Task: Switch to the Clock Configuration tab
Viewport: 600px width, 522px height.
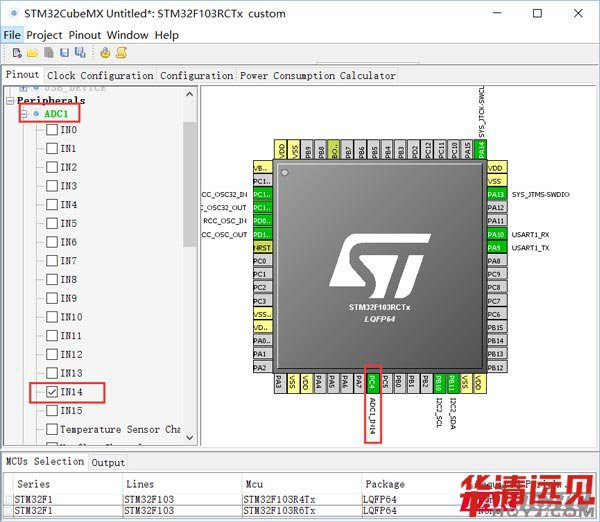Action: 100,75
